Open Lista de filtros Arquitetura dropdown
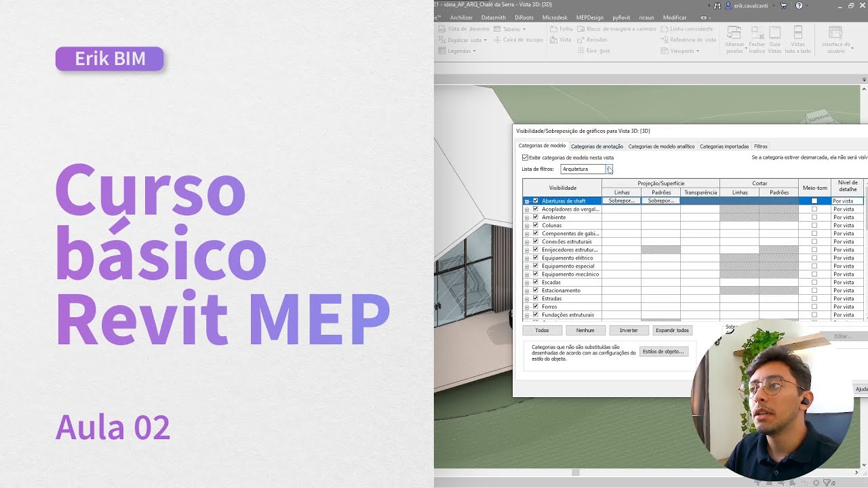The image size is (868, 488). coord(609,169)
